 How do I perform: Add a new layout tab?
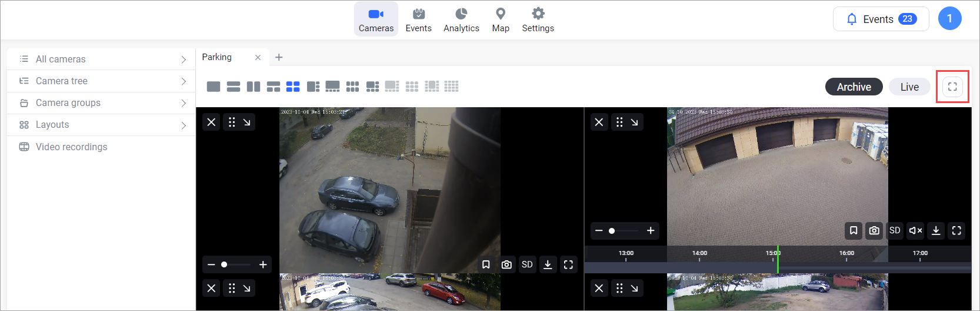[x=279, y=57]
